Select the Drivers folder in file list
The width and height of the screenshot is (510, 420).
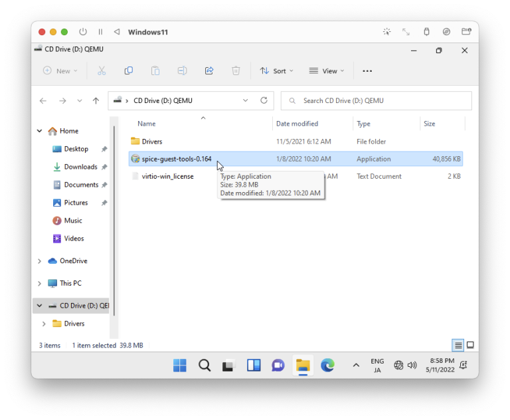296,142
